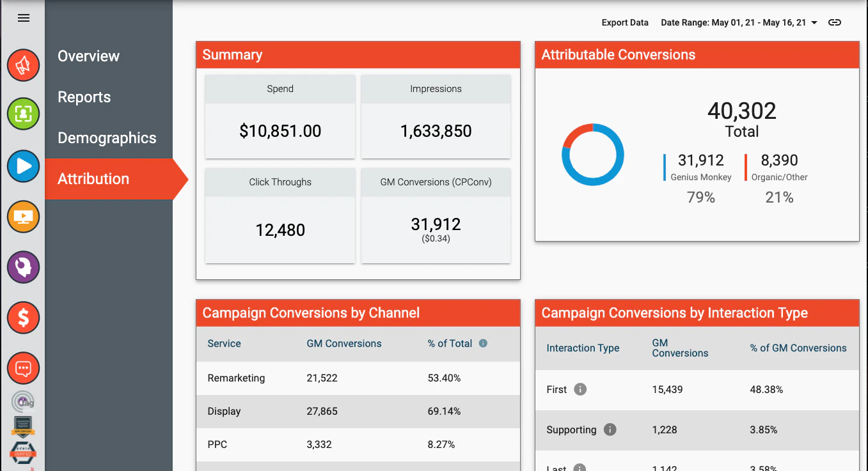This screenshot has height=471, width=868.
Task: Click info icon beside First interaction type
Action: coord(580,389)
